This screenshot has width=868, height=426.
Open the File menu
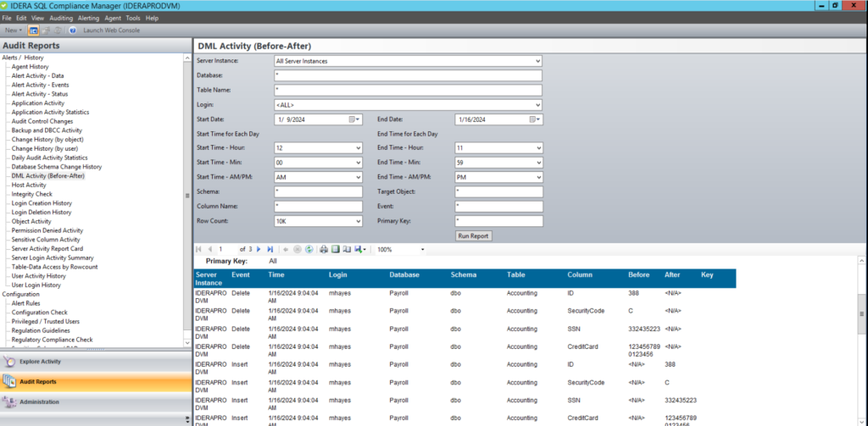click(x=7, y=19)
